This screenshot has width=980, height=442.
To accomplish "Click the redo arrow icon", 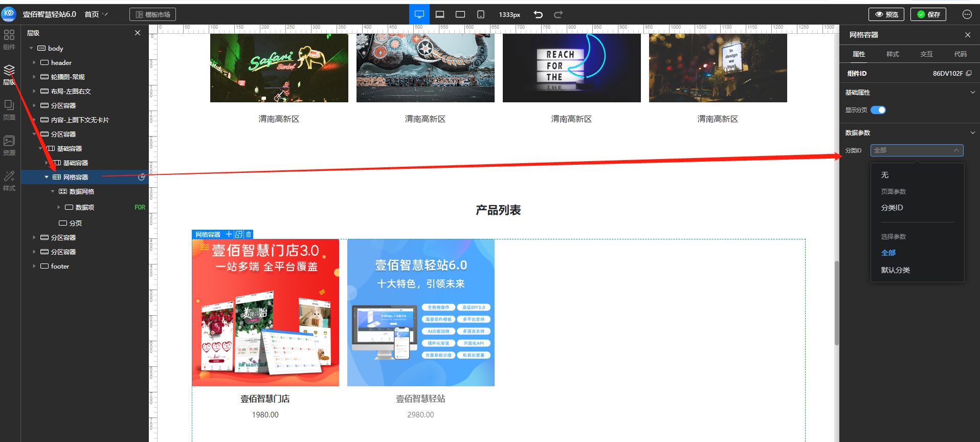I will pos(559,14).
